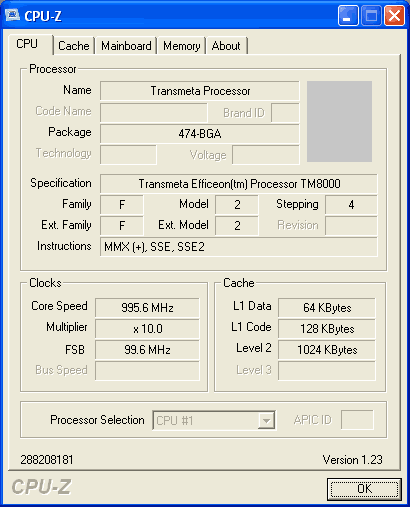Click the empty Level 3 cache field
Screen dimensions: 410x507
point(327,371)
